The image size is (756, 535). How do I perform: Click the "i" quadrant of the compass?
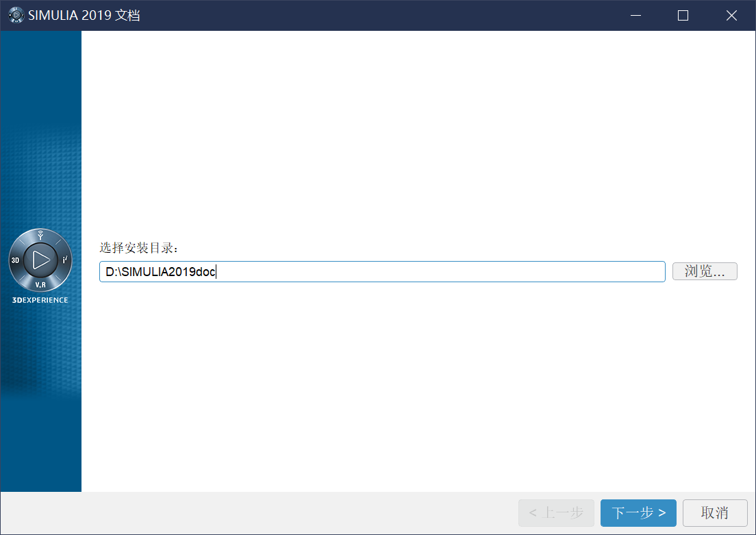[64, 260]
